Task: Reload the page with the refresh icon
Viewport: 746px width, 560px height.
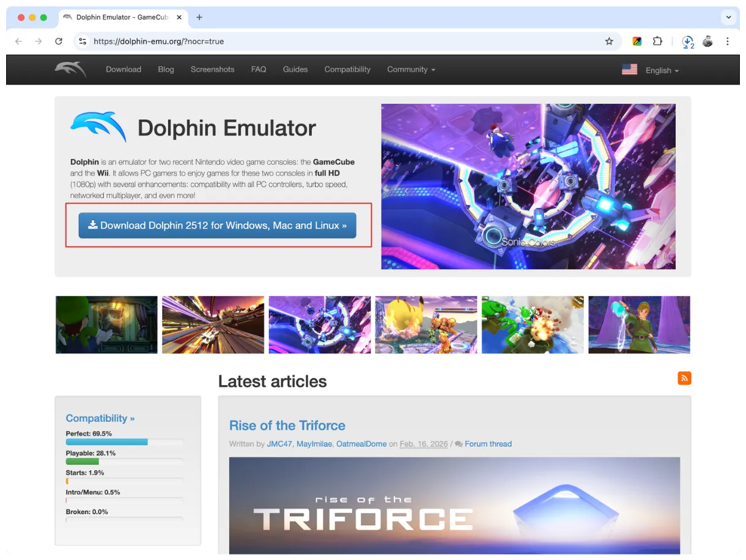Action: click(x=59, y=42)
